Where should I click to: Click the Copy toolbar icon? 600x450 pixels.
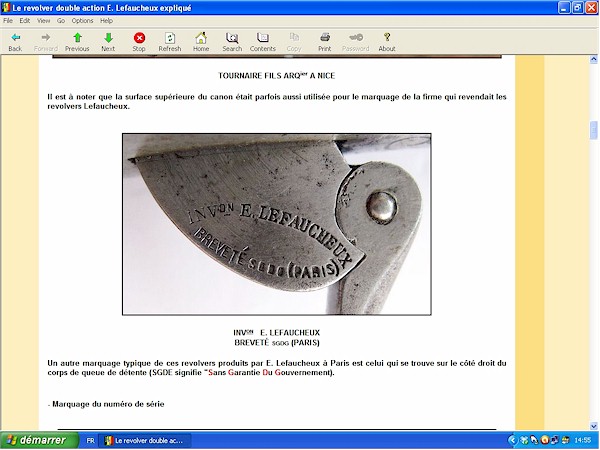point(294,38)
